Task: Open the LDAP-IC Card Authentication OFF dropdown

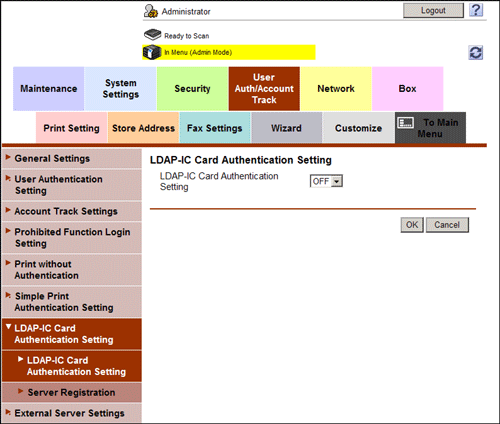Action: (x=326, y=181)
